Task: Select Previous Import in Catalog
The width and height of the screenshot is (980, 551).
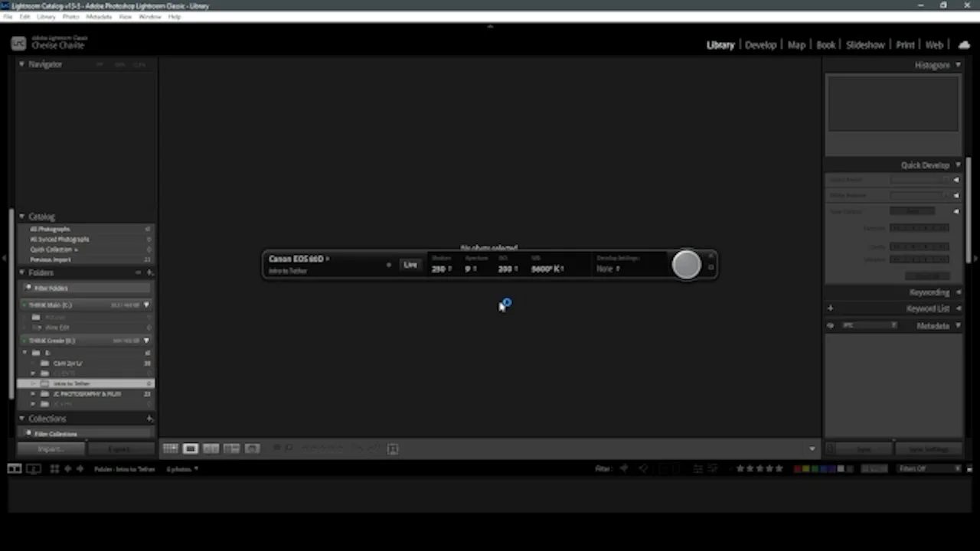Action: pyautogui.click(x=86, y=259)
